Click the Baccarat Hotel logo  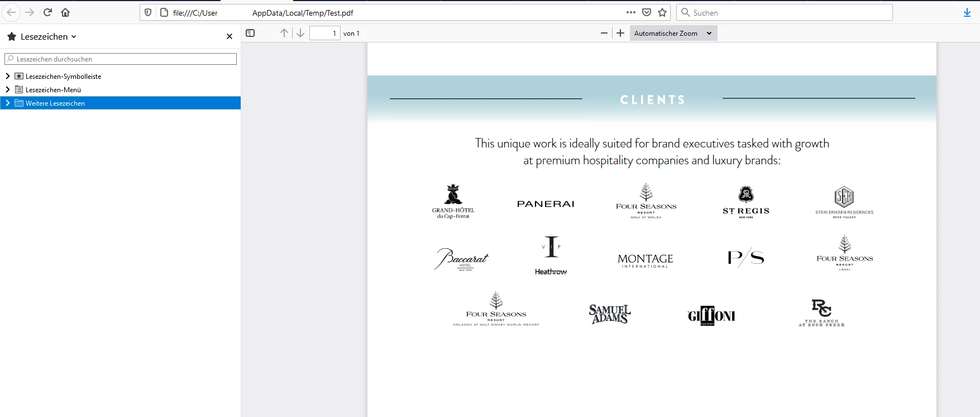[461, 259]
